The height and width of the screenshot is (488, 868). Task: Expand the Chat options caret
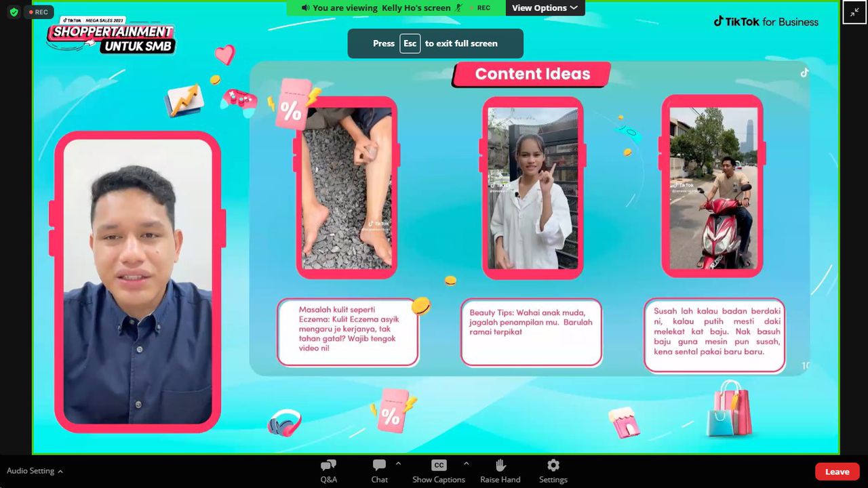click(398, 464)
